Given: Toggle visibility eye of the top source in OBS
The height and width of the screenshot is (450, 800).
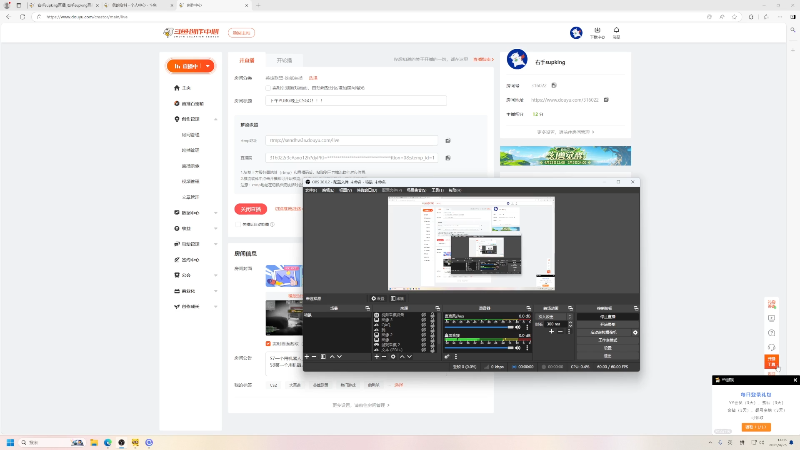Looking at the screenshot, I should (423, 315).
